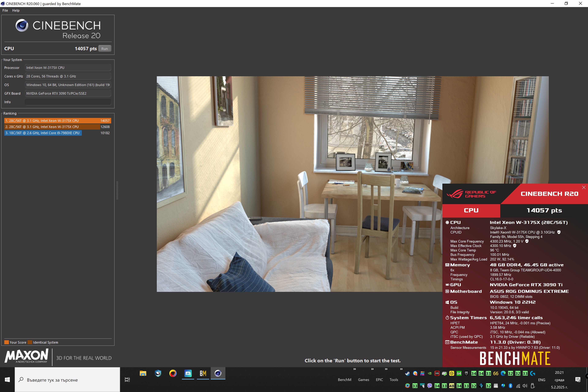Click the CPU chip icon in BenchMate panel
This screenshot has width=588, height=392.
[447, 222]
